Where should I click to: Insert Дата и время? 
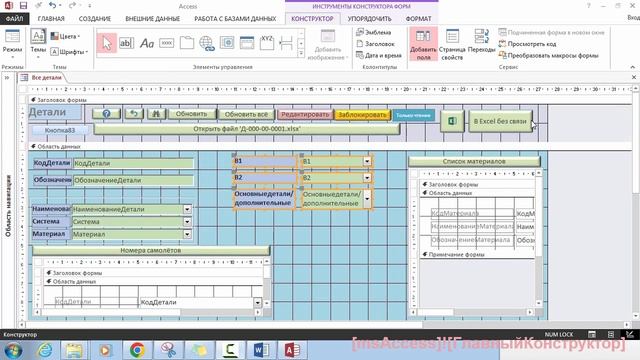click(379, 55)
